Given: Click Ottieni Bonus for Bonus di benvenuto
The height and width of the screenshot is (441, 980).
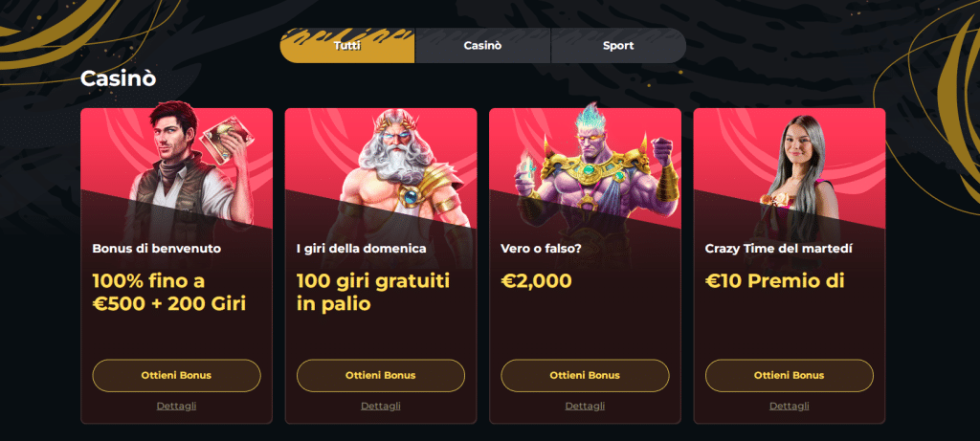Looking at the screenshot, I should [x=176, y=375].
